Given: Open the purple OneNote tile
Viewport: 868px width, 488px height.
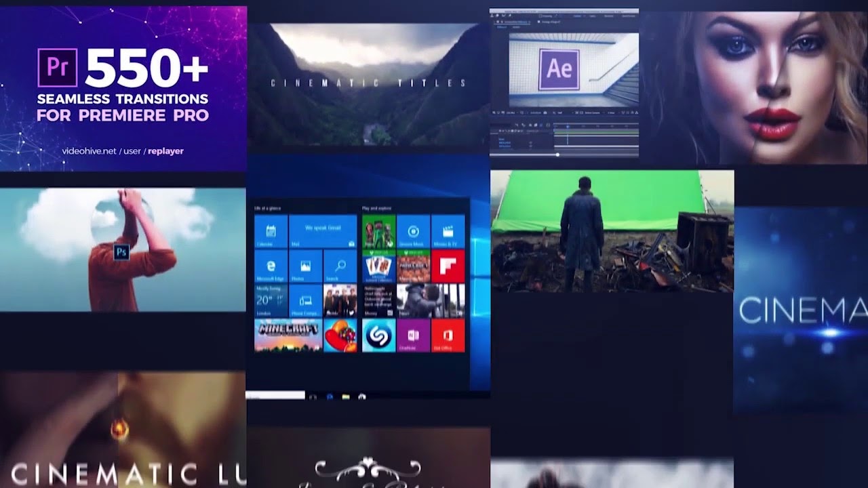Looking at the screenshot, I should 413,335.
